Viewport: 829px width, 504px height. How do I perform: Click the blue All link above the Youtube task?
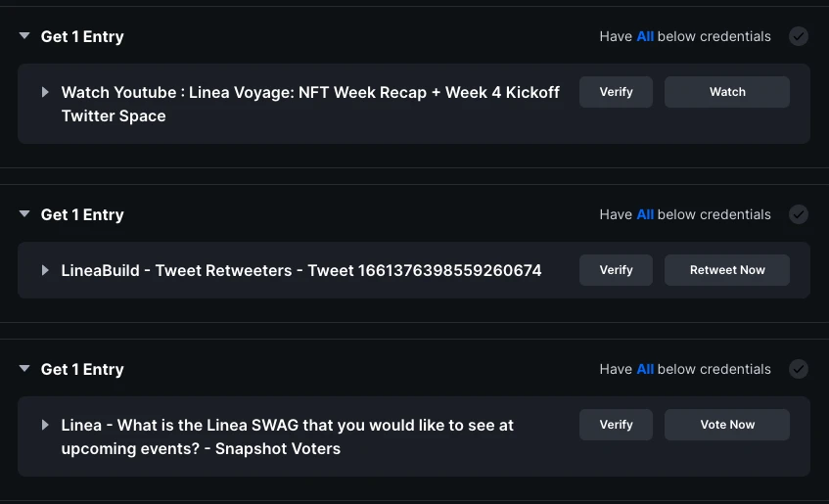[x=645, y=36]
